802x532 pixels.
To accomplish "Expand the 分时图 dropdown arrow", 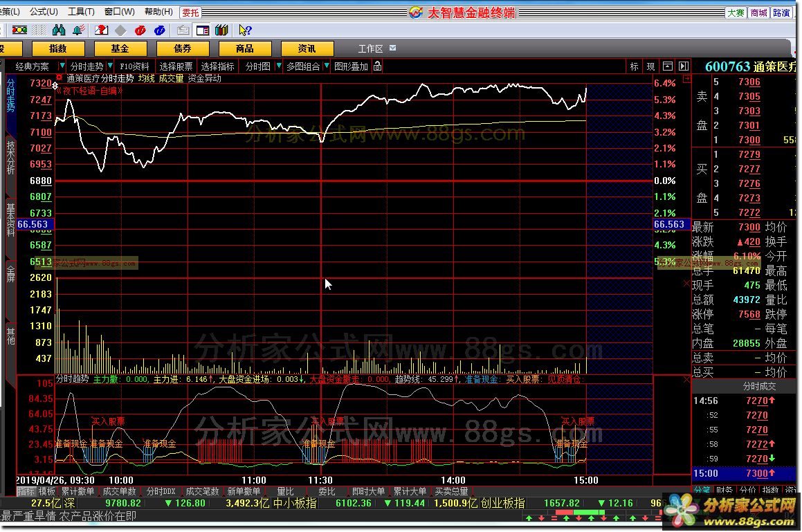I will 279,66.
